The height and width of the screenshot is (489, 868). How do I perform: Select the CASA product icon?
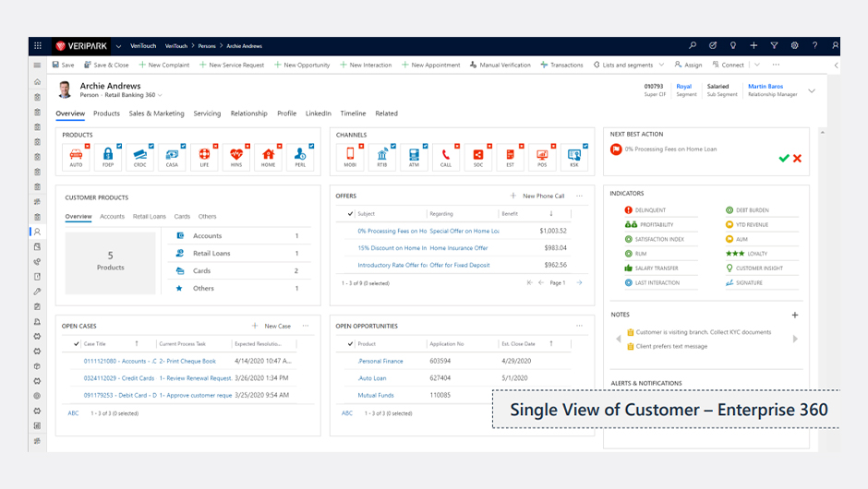(x=172, y=157)
